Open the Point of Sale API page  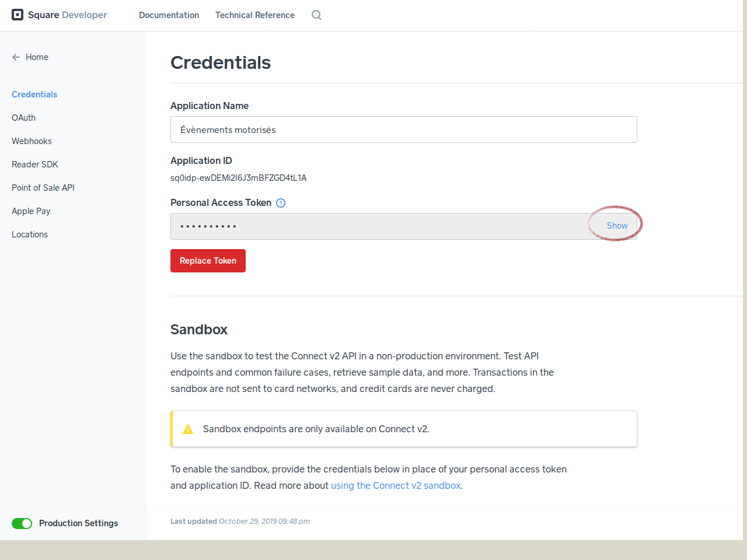(43, 188)
